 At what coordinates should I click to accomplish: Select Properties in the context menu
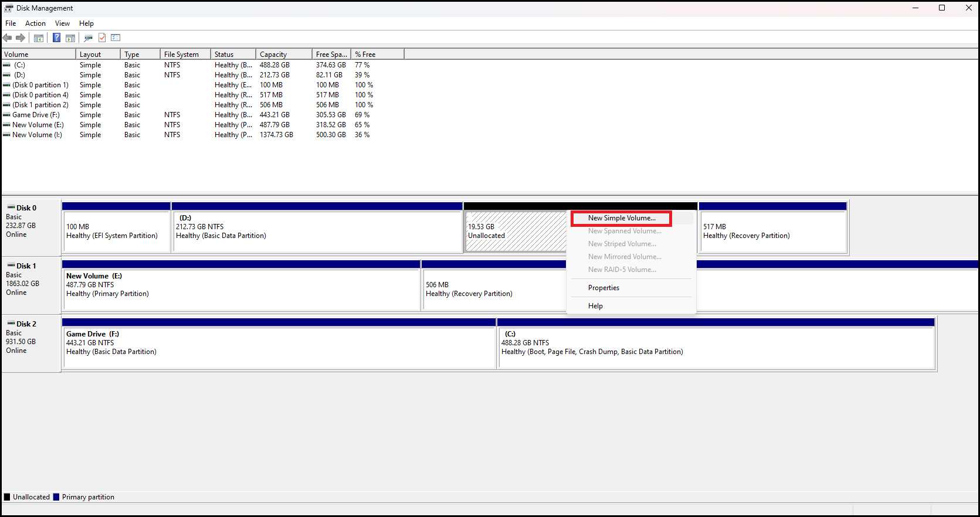[603, 288]
